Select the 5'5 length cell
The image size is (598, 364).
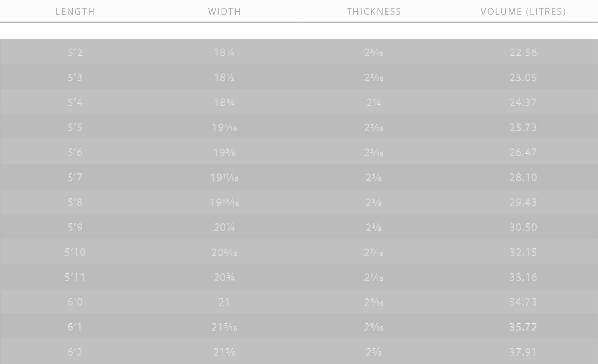[75, 128]
